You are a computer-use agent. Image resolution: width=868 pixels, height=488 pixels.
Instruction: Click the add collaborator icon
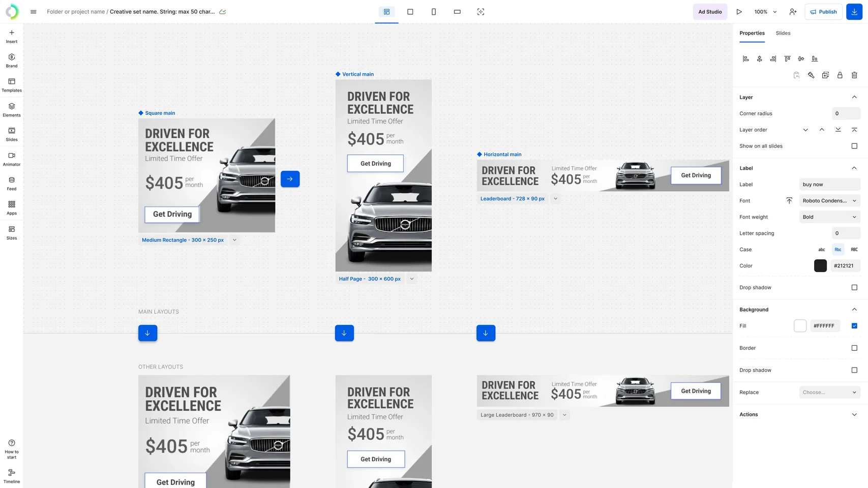[x=793, y=12]
